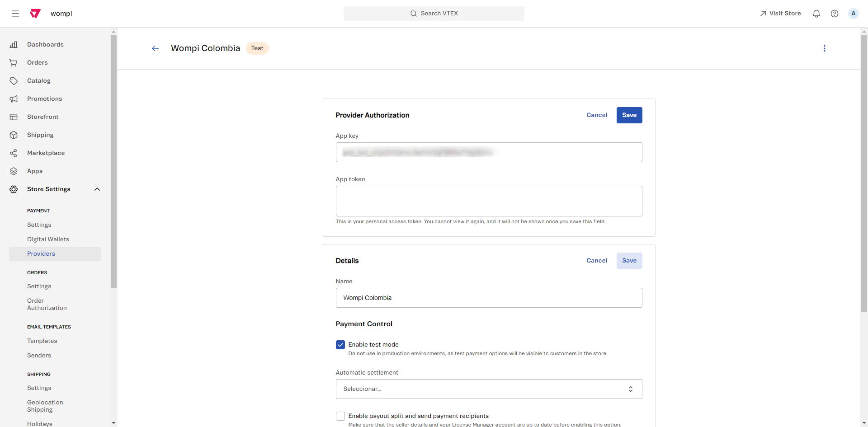Open the three-dot provider options menu

click(824, 48)
